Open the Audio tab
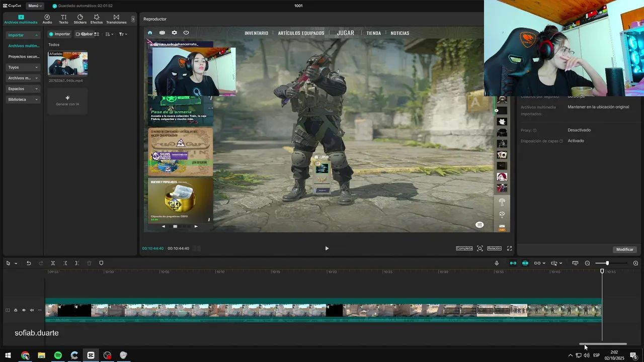Image resolution: width=644 pixels, height=362 pixels. 47,19
